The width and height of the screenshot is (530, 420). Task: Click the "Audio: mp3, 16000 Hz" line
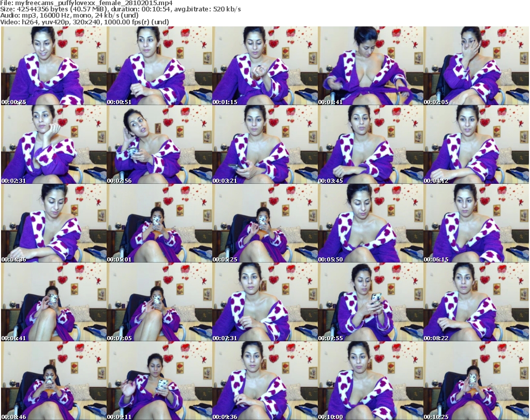coord(69,16)
